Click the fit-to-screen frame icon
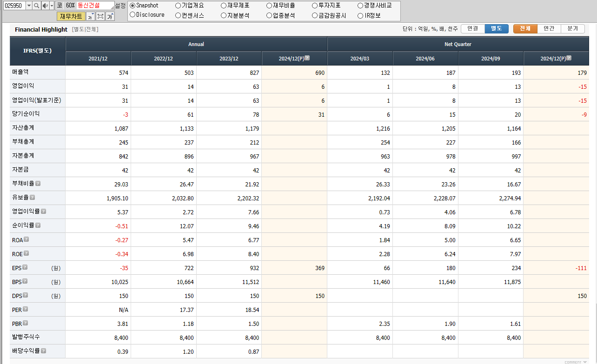The width and height of the screenshot is (597, 364). point(100,16)
